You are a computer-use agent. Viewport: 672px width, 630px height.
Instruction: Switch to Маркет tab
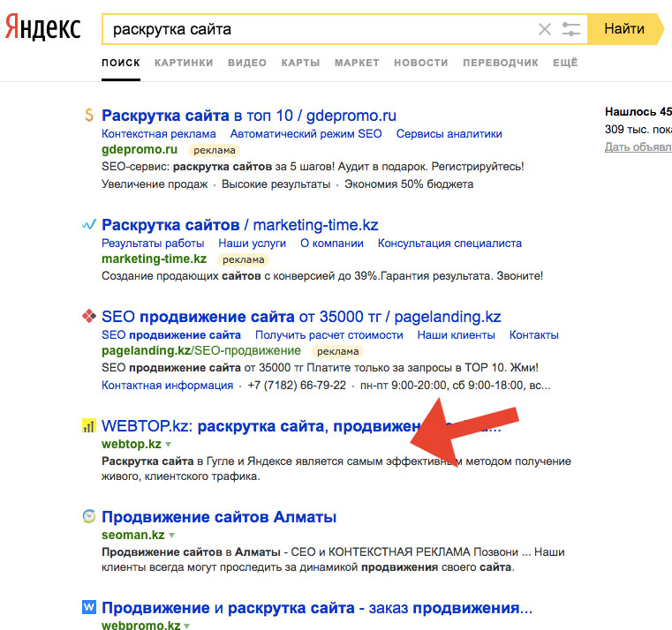[x=357, y=63]
